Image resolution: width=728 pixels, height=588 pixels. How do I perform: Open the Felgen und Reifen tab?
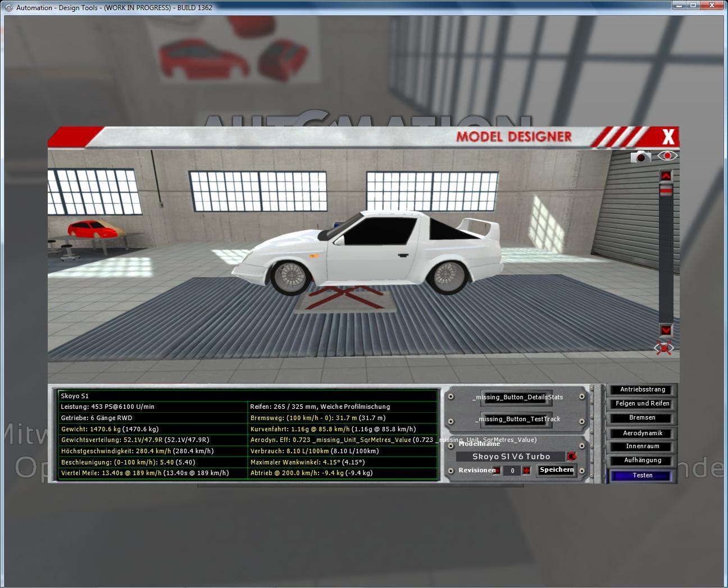642,403
